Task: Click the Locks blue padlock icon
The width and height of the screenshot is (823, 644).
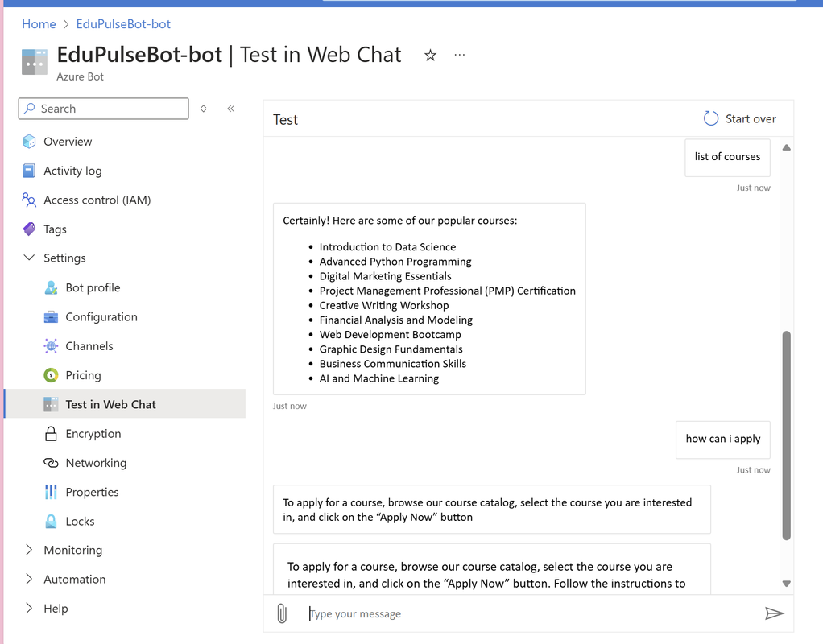Action: [x=51, y=521]
